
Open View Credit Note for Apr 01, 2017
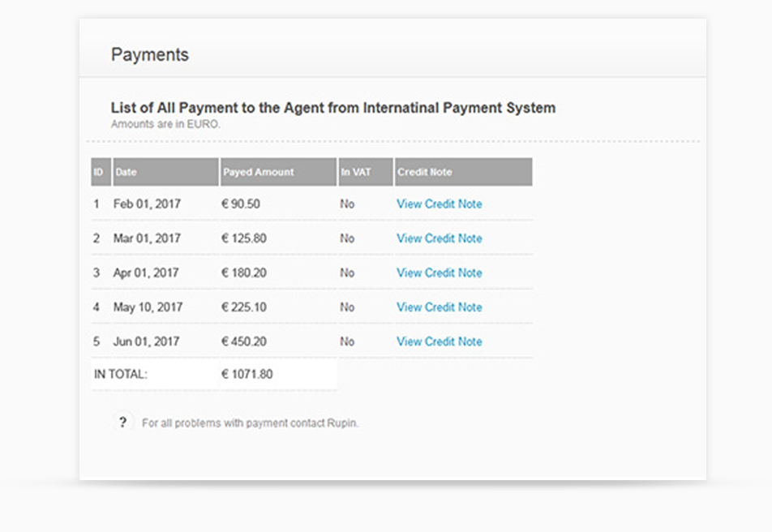point(440,273)
